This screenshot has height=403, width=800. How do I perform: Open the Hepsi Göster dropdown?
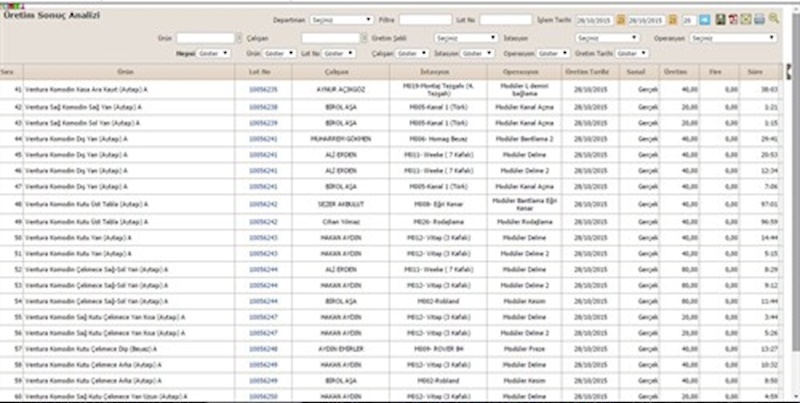(214, 53)
